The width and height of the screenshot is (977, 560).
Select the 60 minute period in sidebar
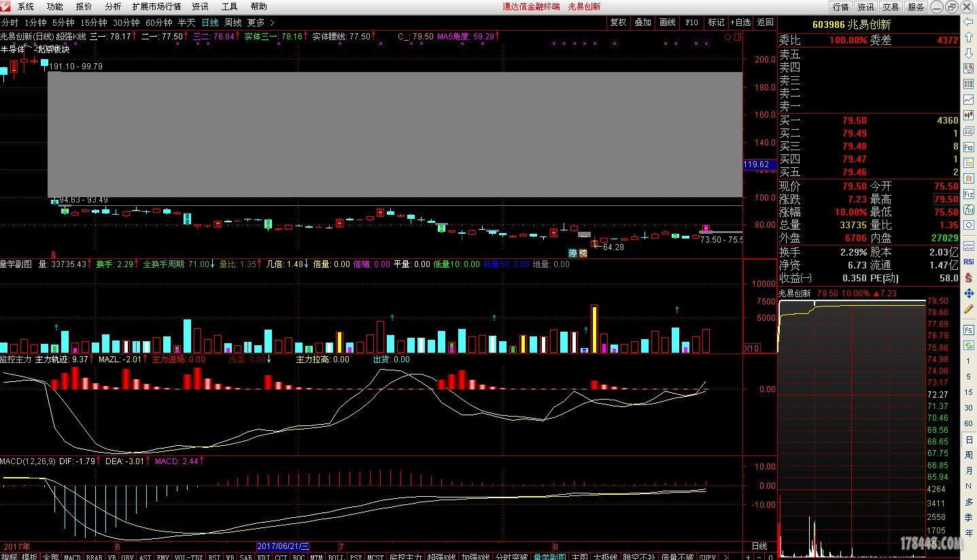(969, 424)
